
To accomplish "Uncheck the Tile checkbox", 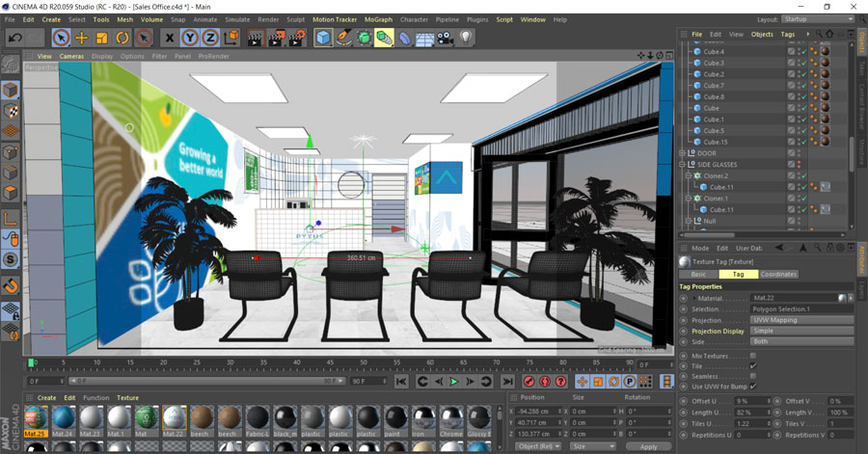I will pos(753,366).
